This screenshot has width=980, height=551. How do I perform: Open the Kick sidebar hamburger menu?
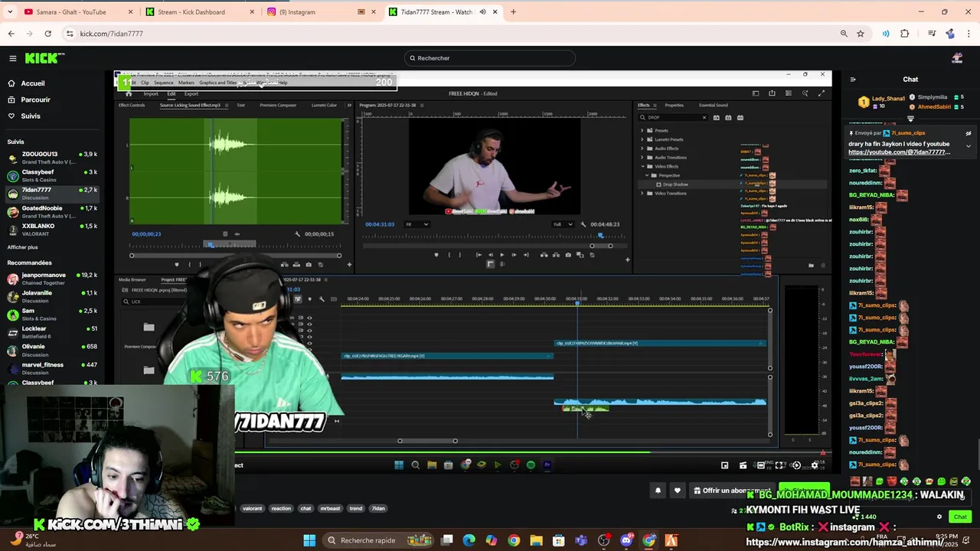click(x=12, y=58)
